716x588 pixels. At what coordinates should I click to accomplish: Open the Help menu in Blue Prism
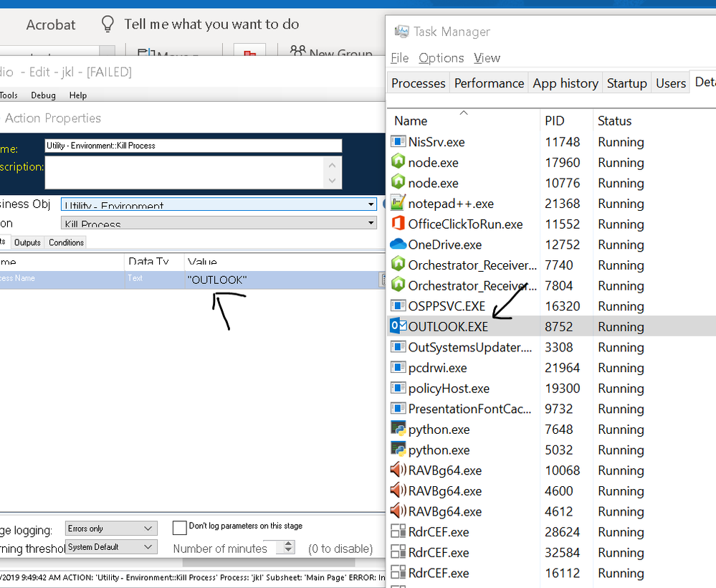click(x=78, y=95)
